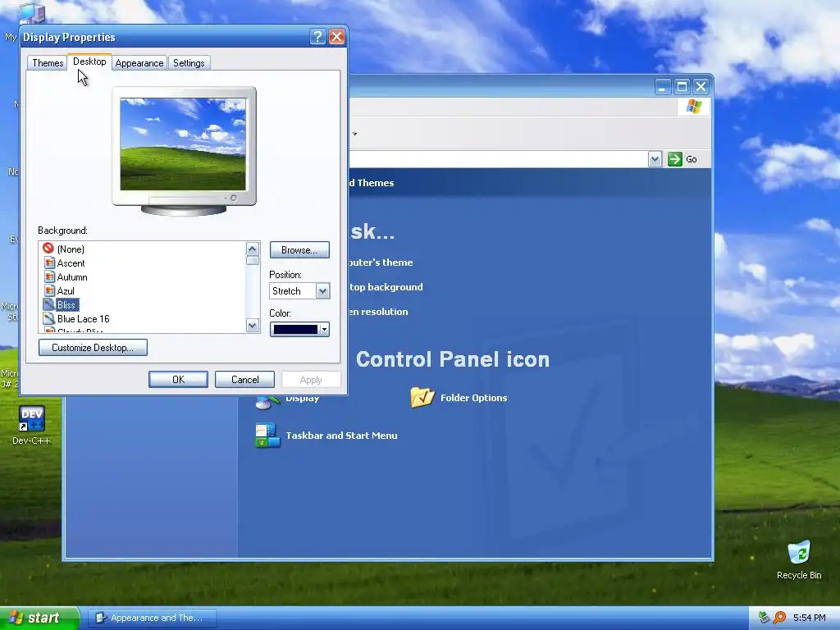Click Customize Desktop button
This screenshot has height=630, width=840.
93,348
